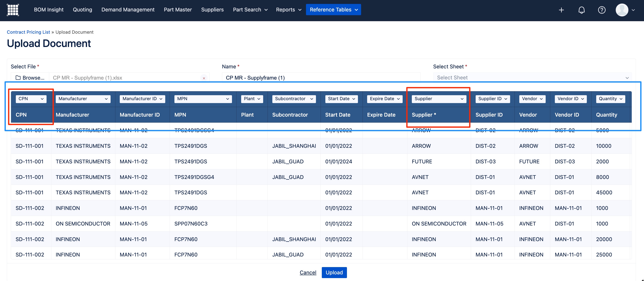
Task: Go to the Quoting menu item
Action: click(x=82, y=10)
